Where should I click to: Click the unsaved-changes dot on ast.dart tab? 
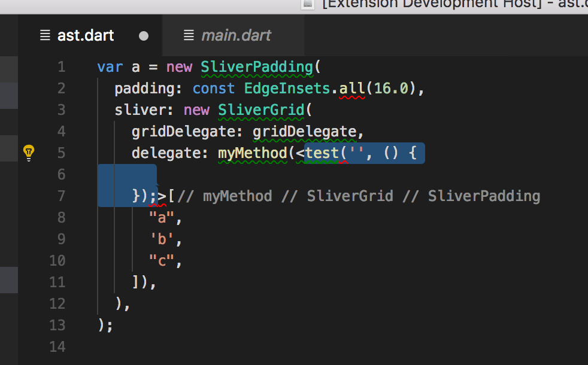(143, 36)
